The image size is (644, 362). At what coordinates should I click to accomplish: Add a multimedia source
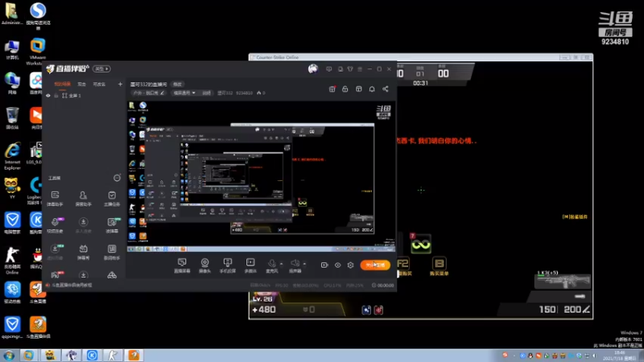250,265
